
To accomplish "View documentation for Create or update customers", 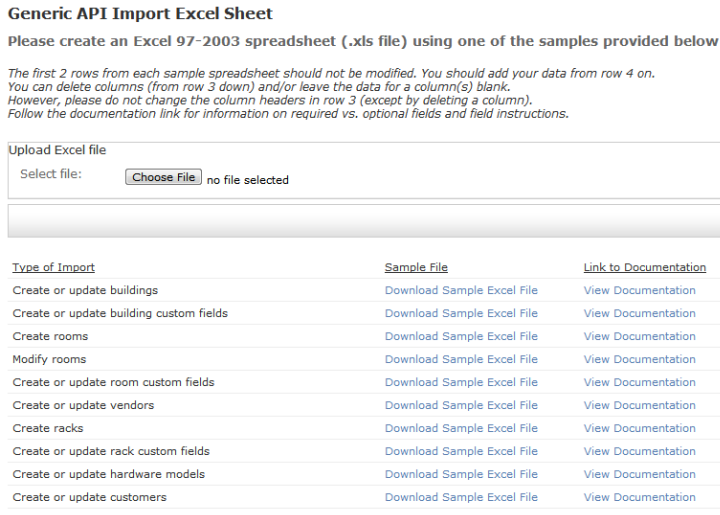I will pos(639,497).
